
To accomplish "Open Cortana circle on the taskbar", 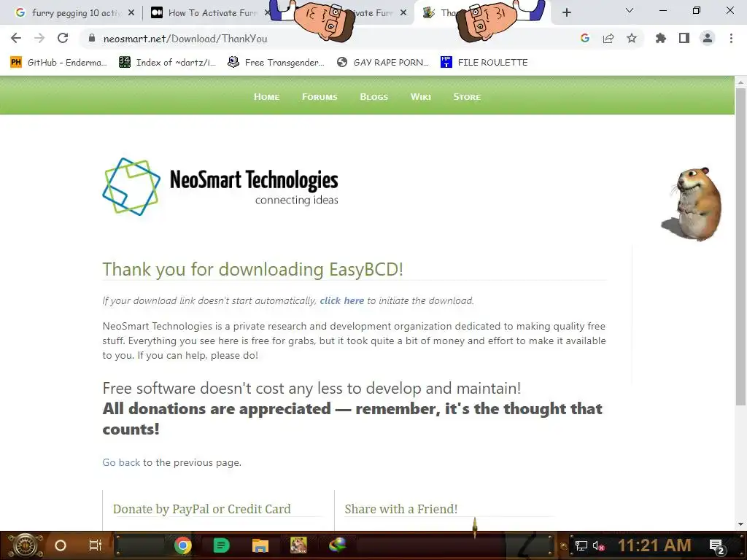I will click(61, 545).
